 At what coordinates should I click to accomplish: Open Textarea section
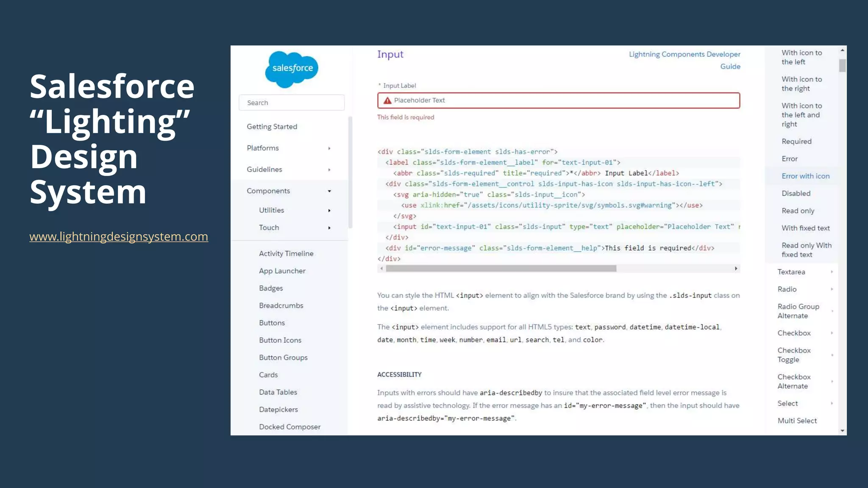791,272
